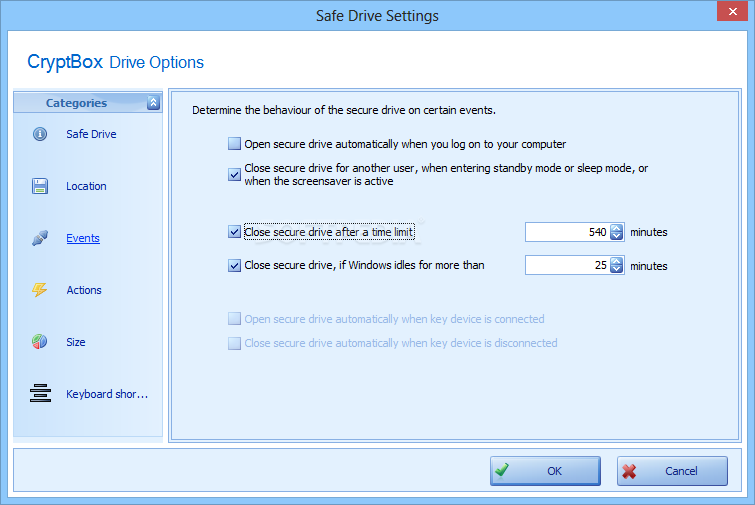The width and height of the screenshot is (755, 505).
Task: Decrease time limit minutes with down arrow
Action: pos(616,236)
